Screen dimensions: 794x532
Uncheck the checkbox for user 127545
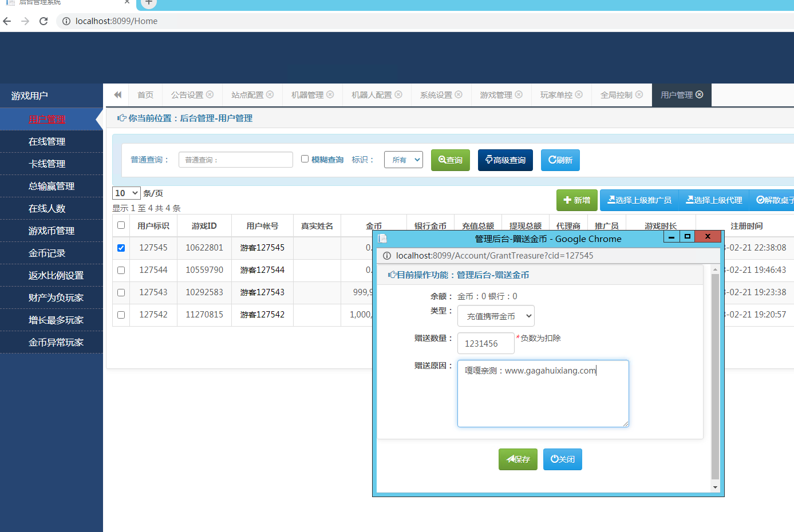(121, 248)
